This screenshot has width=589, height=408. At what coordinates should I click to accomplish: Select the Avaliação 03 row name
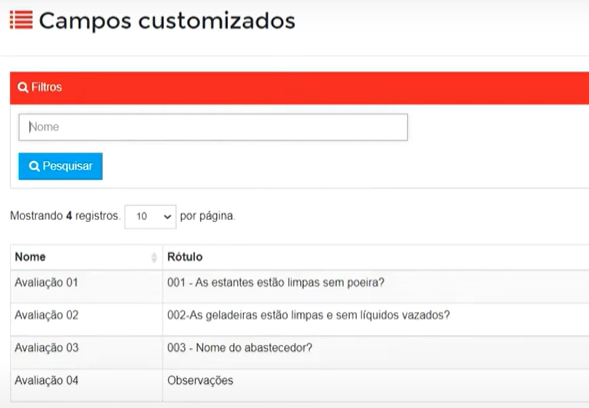click(x=47, y=348)
